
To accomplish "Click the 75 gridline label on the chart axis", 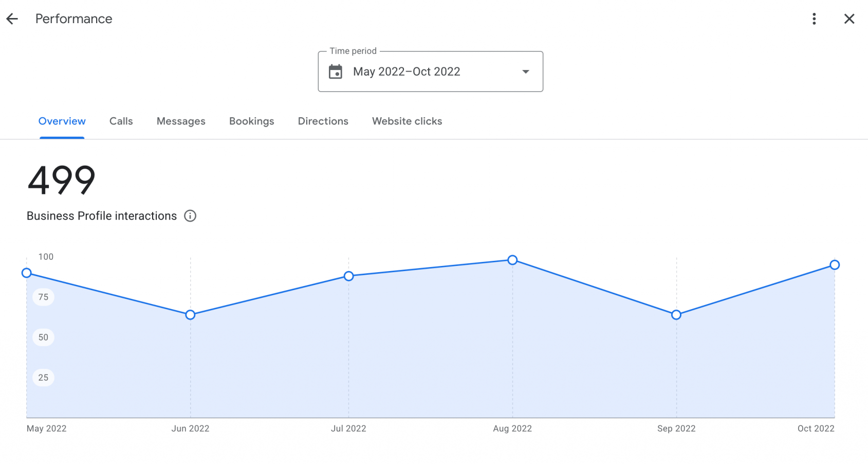I will pyautogui.click(x=43, y=297).
